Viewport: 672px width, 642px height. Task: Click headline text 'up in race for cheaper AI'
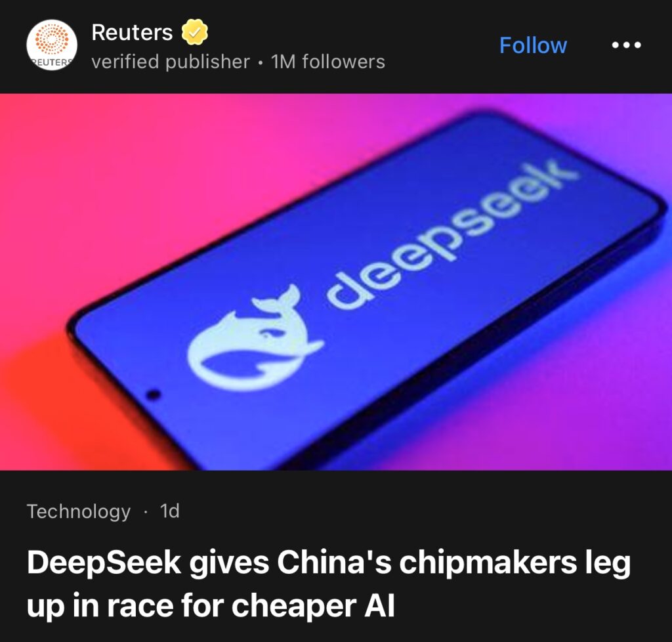[211, 606]
